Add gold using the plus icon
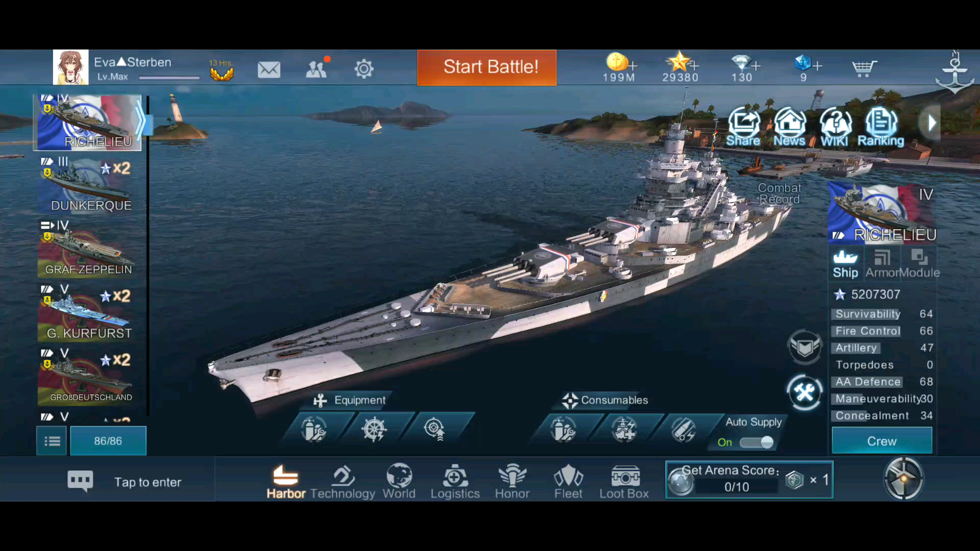Viewport: 980px width, 551px height. (633, 66)
